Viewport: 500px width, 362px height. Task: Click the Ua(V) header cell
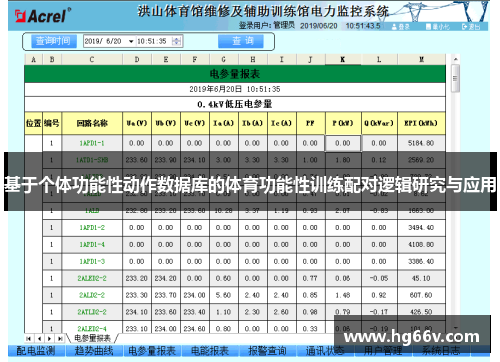pos(137,123)
